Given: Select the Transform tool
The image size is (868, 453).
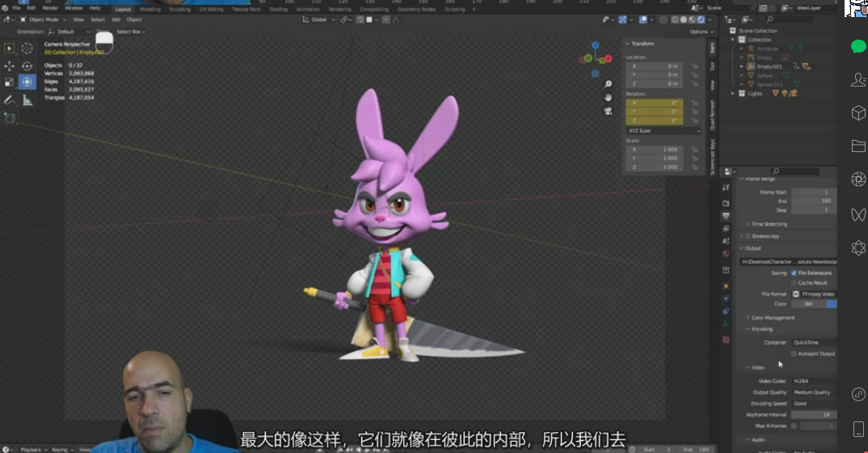Looking at the screenshot, I should (x=27, y=82).
